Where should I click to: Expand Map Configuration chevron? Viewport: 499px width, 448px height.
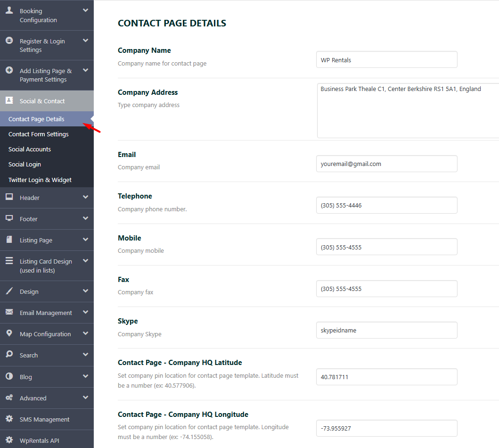[85, 333]
